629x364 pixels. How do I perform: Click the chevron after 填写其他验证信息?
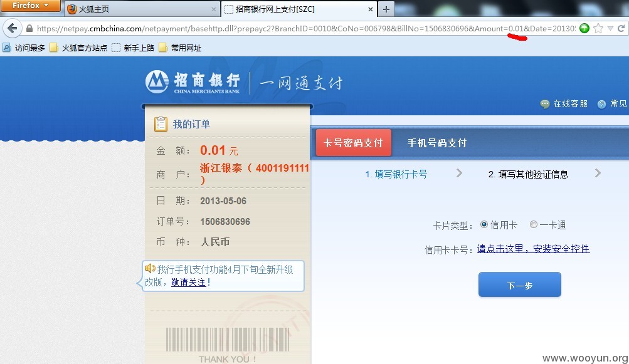[598, 173]
